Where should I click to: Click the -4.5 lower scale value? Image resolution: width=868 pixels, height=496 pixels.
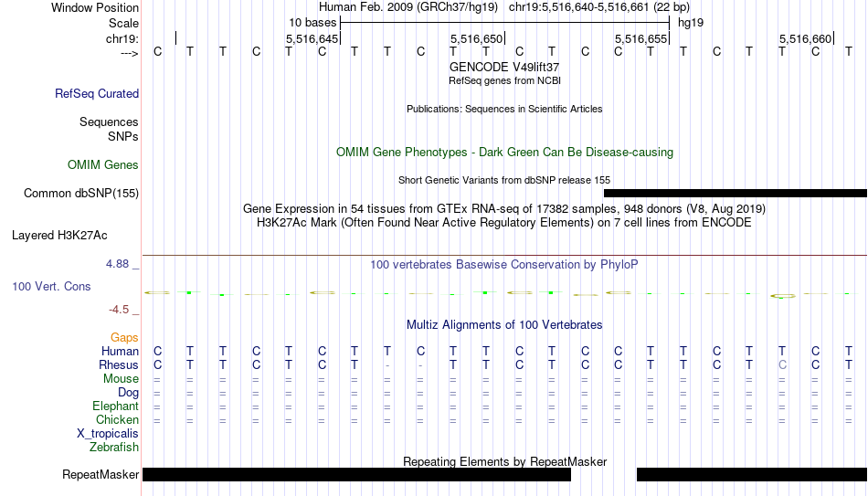pyautogui.click(x=119, y=310)
